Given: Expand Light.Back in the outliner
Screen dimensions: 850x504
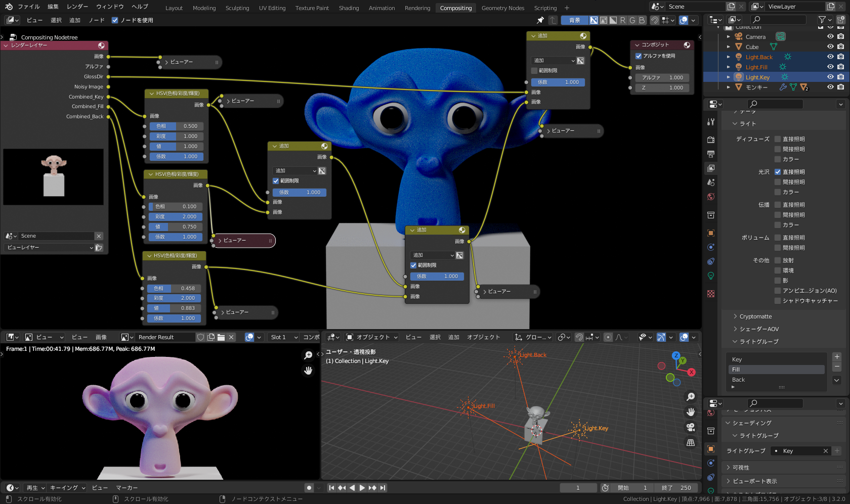Looking at the screenshot, I should [x=729, y=57].
